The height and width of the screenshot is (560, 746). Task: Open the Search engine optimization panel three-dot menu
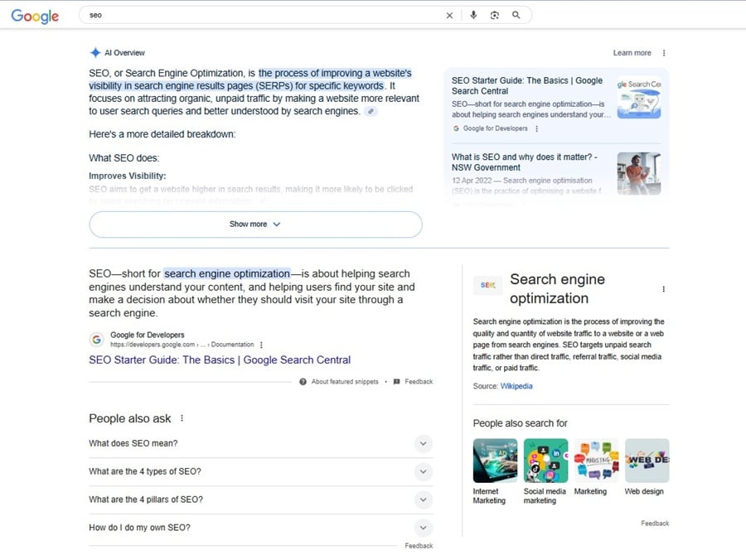[x=663, y=288]
